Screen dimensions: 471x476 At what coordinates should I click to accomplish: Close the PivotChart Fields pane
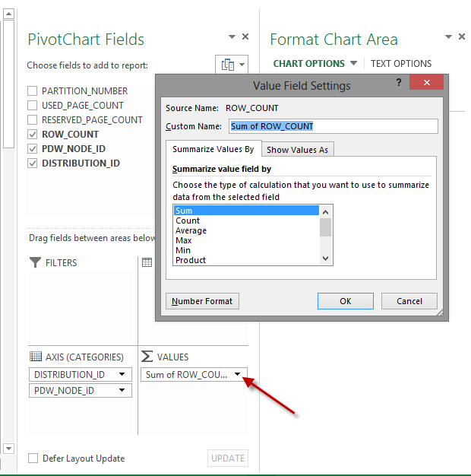tap(245, 36)
